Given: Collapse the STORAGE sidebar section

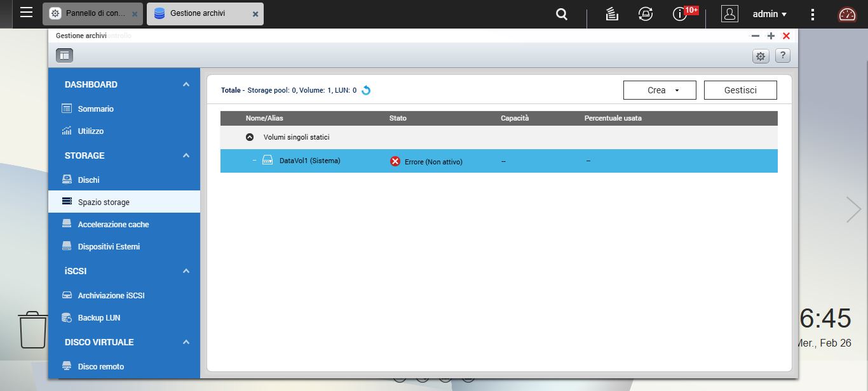Looking at the screenshot, I should point(186,156).
